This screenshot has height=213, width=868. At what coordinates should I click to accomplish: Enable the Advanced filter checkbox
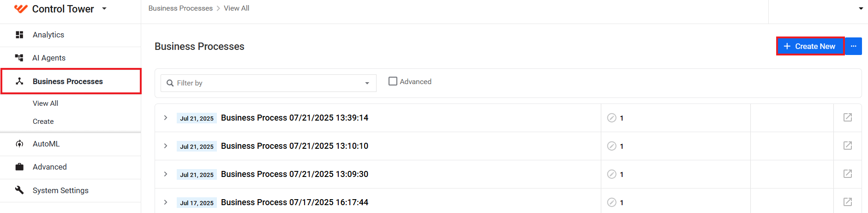point(393,81)
